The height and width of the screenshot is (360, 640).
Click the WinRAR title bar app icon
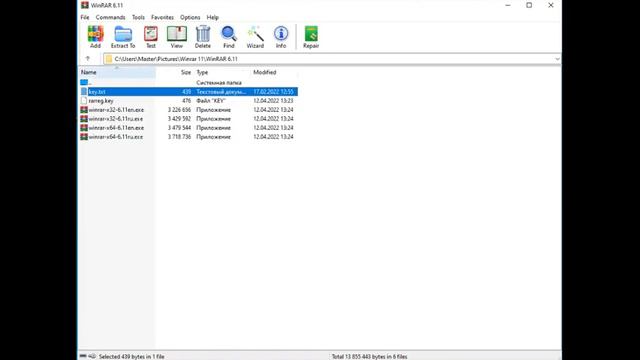click(84, 5)
